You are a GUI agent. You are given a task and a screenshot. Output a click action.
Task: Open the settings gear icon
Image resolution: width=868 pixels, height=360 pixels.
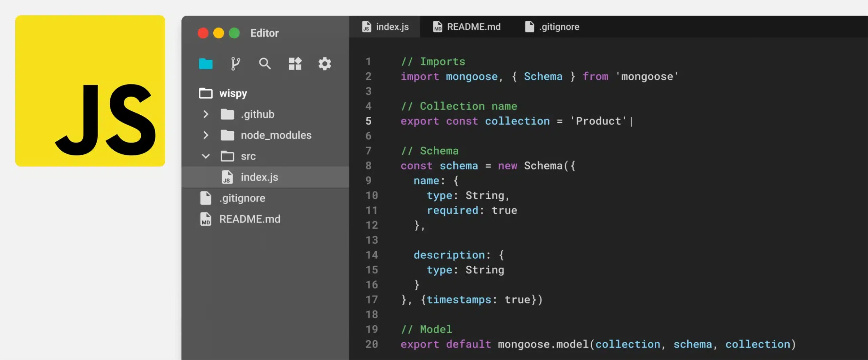tap(324, 64)
